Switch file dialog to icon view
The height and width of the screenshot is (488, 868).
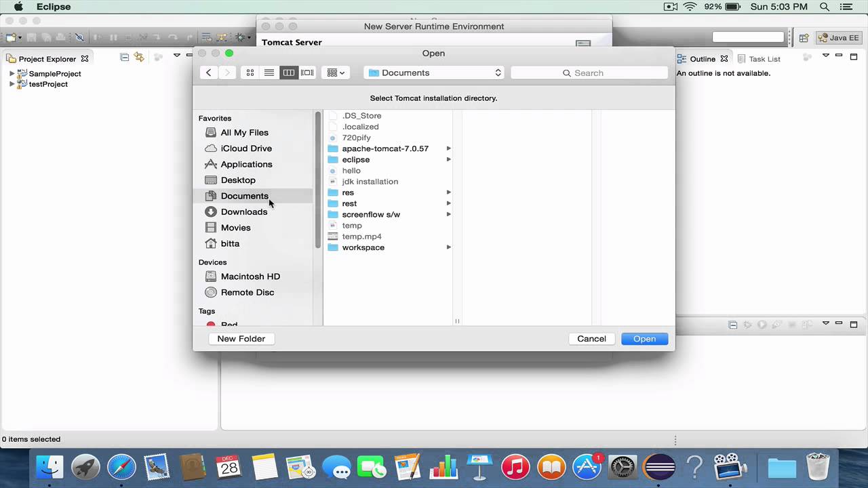point(250,73)
